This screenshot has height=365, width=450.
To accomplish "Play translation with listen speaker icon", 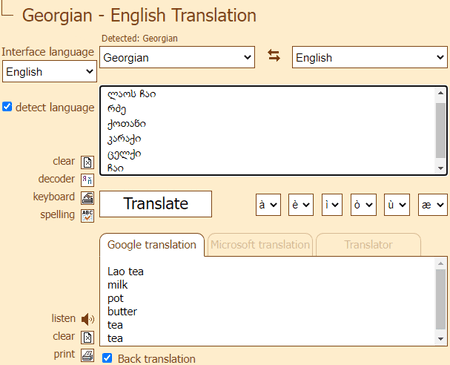I will click(x=88, y=319).
